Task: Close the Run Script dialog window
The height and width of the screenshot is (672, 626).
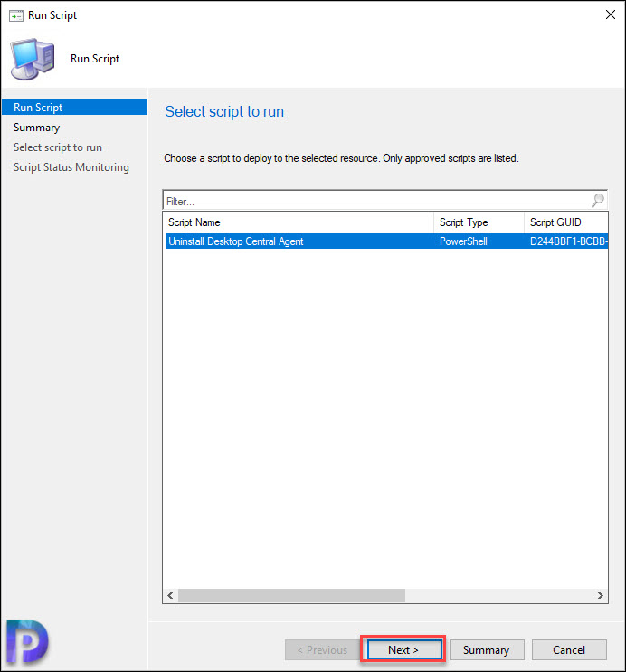Action: pyautogui.click(x=610, y=15)
